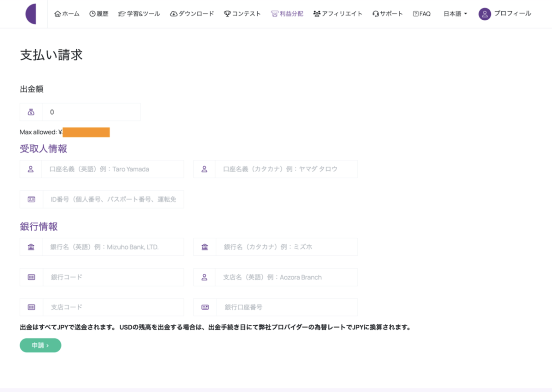Open the ダウンロード page

(x=192, y=14)
